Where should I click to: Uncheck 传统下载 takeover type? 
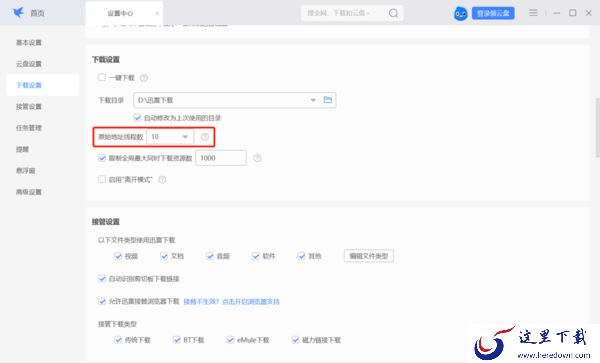[x=118, y=340]
